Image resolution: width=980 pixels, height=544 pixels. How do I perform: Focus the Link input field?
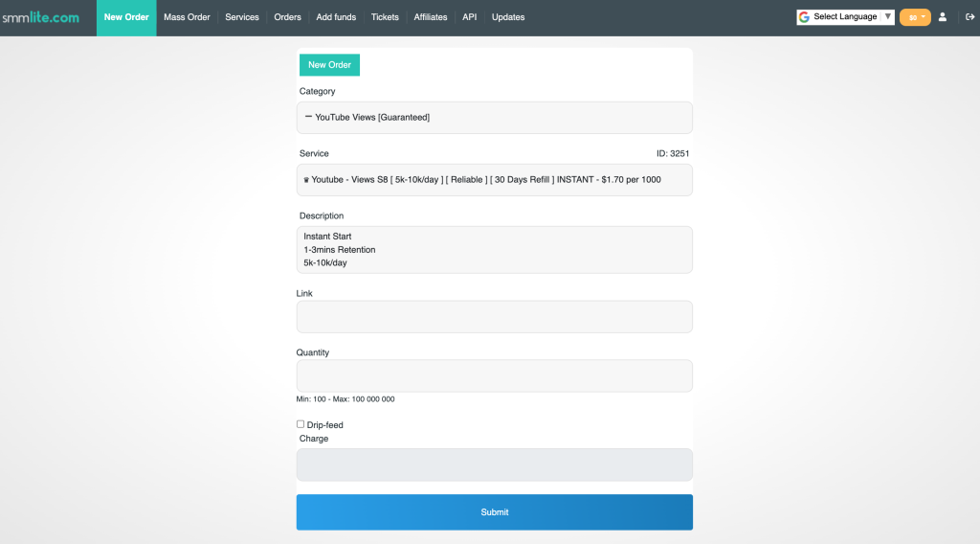(x=495, y=316)
